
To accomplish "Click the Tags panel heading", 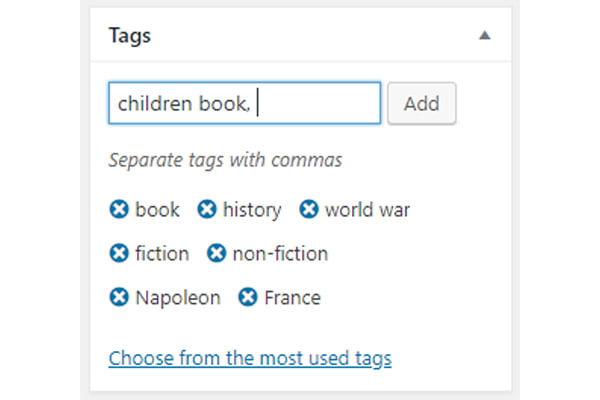I will pyautogui.click(x=130, y=36).
